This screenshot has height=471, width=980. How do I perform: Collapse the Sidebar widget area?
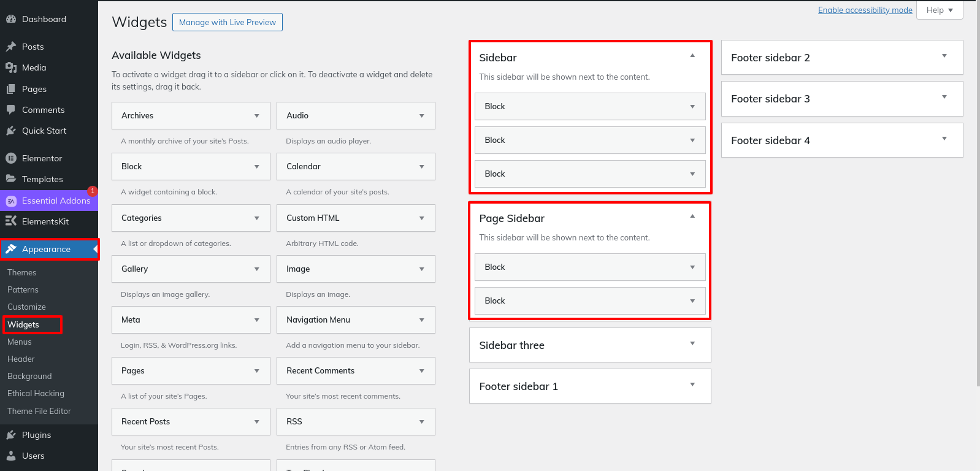coord(692,56)
